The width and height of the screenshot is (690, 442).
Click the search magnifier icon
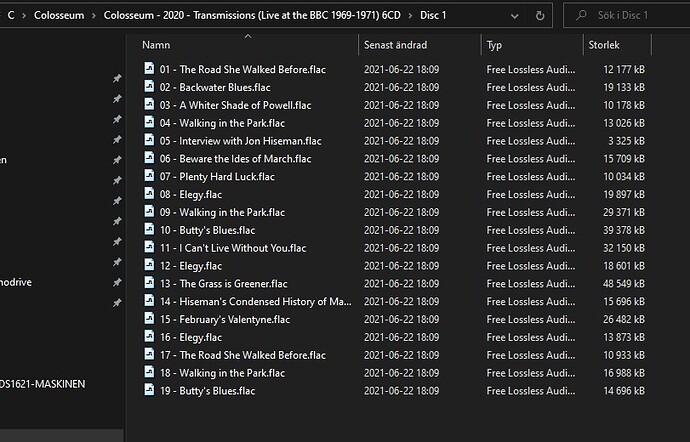tap(581, 15)
